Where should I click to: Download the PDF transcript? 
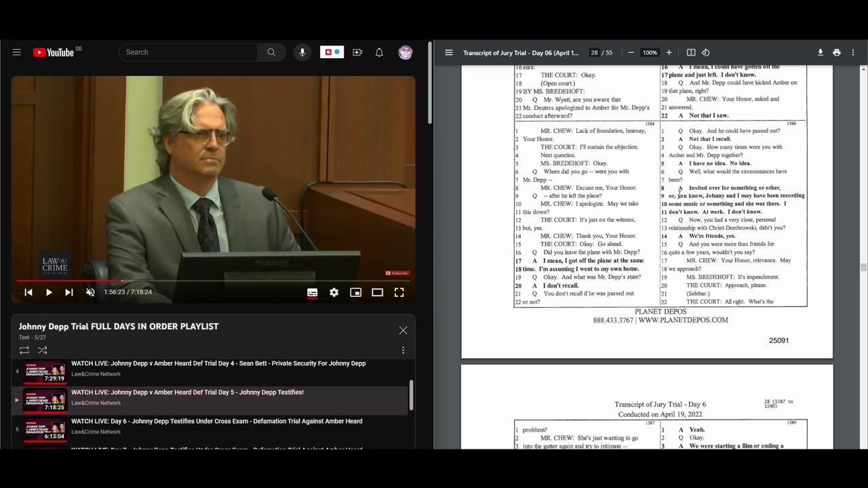pyautogui.click(x=820, y=52)
